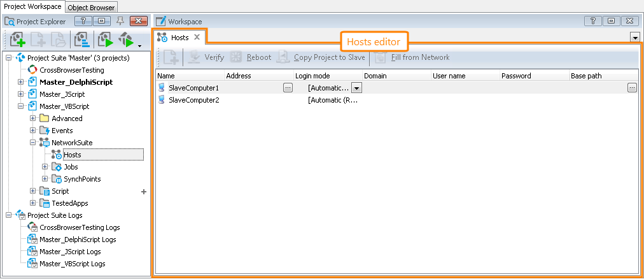Click the Base path ellipsis button
This screenshot has width=644, height=279.
tap(632, 87)
